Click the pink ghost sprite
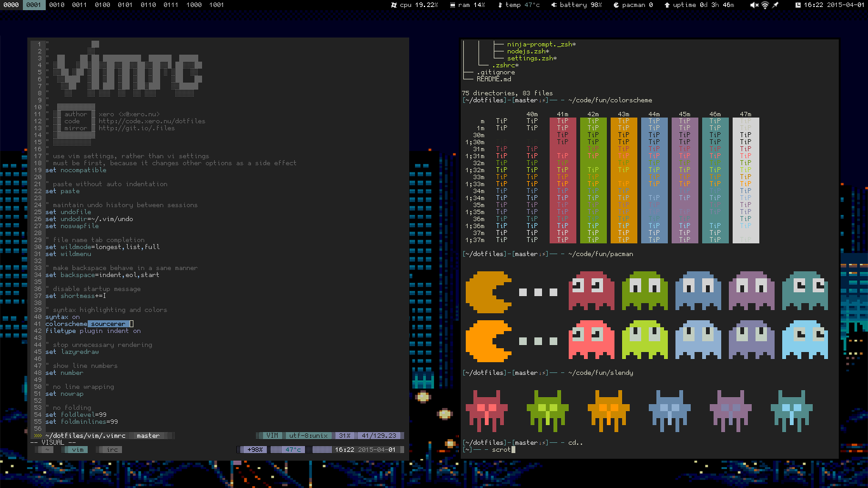Viewport: 868px width, 488px height. (592, 341)
